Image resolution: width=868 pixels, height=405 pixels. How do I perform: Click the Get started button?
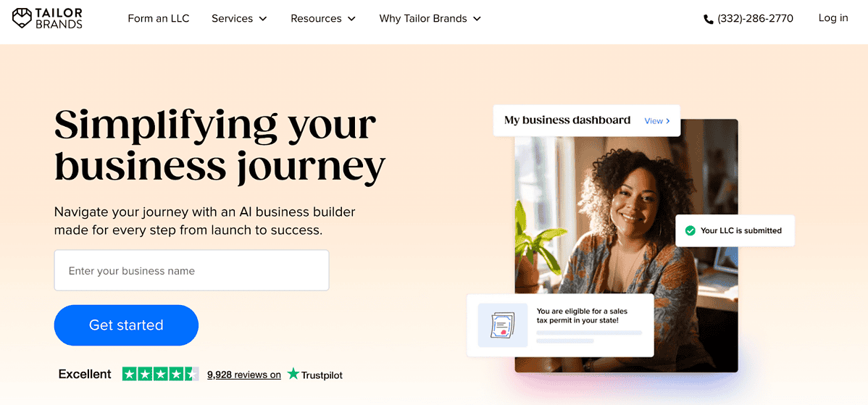pyautogui.click(x=126, y=325)
